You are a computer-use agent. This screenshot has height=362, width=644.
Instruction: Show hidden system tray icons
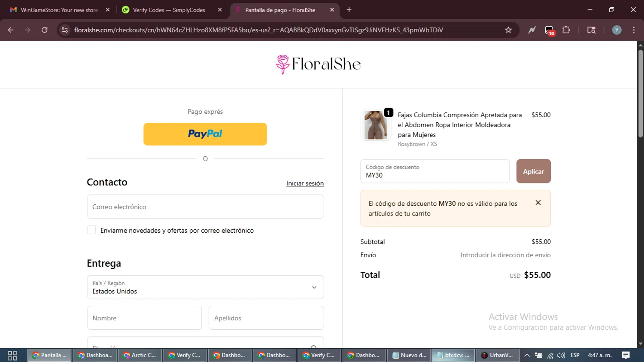(527, 356)
